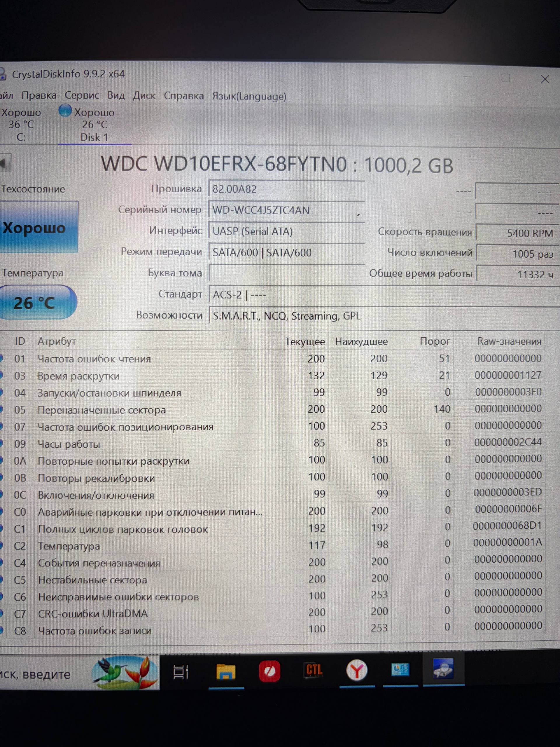Open Task View in the taskbar

pyautogui.click(x=181, y=672)
